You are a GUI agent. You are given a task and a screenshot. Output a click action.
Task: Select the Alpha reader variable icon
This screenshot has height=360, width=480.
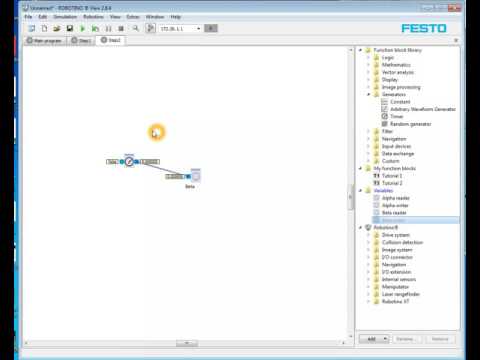[x=376, y=198]
